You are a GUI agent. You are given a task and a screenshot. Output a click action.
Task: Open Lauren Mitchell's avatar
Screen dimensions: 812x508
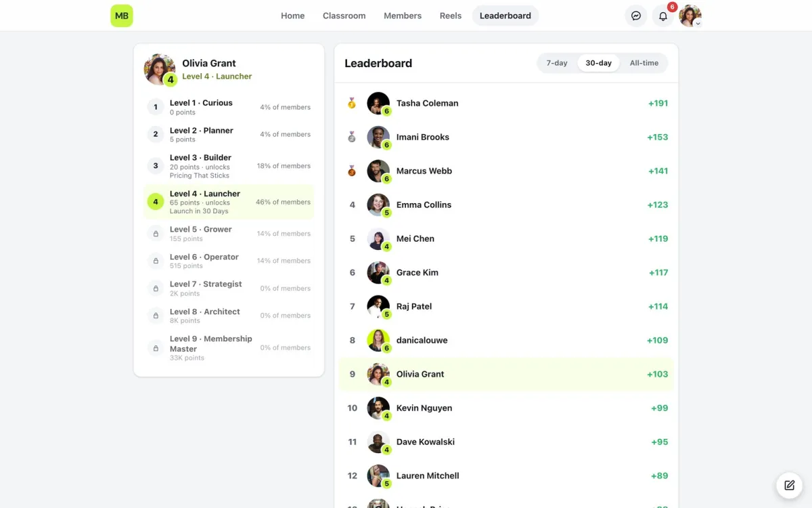[378, 475]
